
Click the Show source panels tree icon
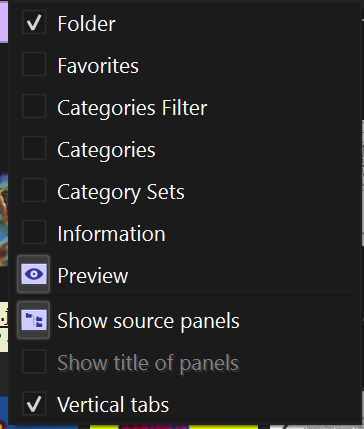click(x=34, y=320)
